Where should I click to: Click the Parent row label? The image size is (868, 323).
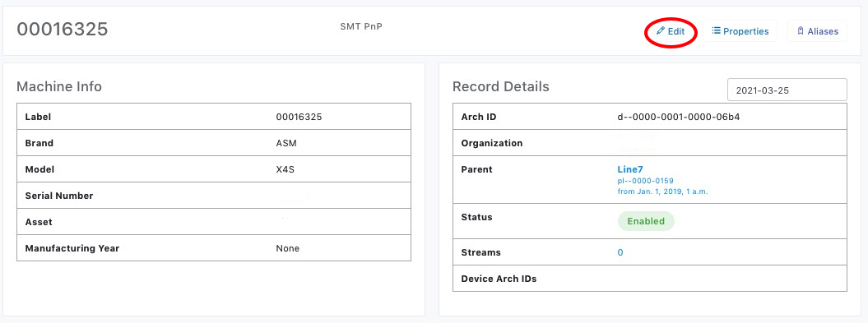(x=476, y=169)
